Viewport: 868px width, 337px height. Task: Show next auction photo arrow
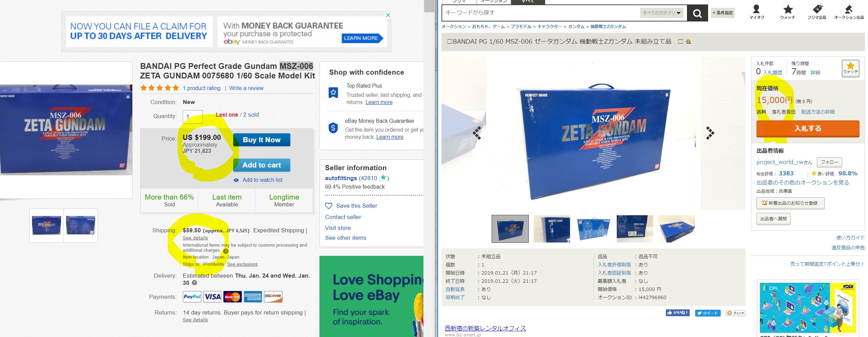coord(710,133)
